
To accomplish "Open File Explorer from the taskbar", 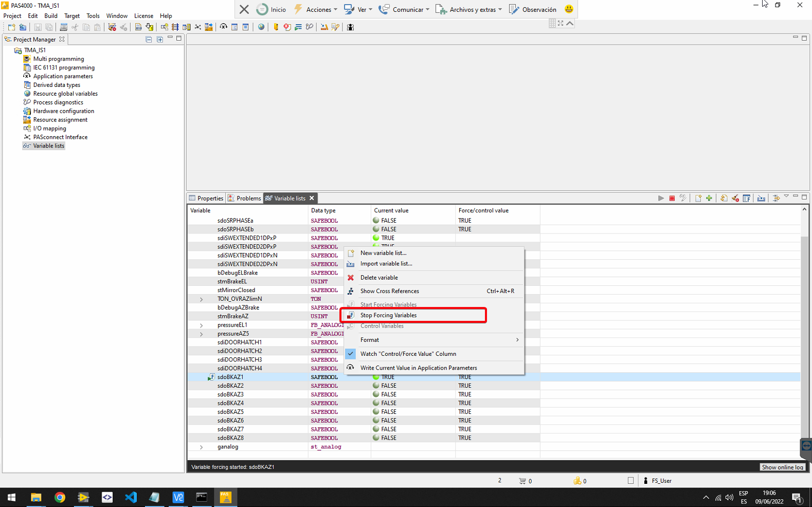I will coord(36,497).
